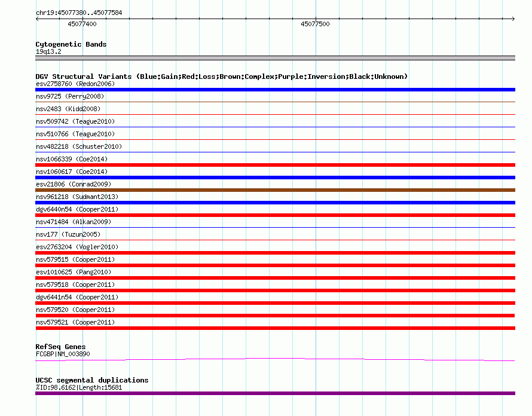
Task: Click the RefSeq Genes track title
Action: [x=60, y=347]
